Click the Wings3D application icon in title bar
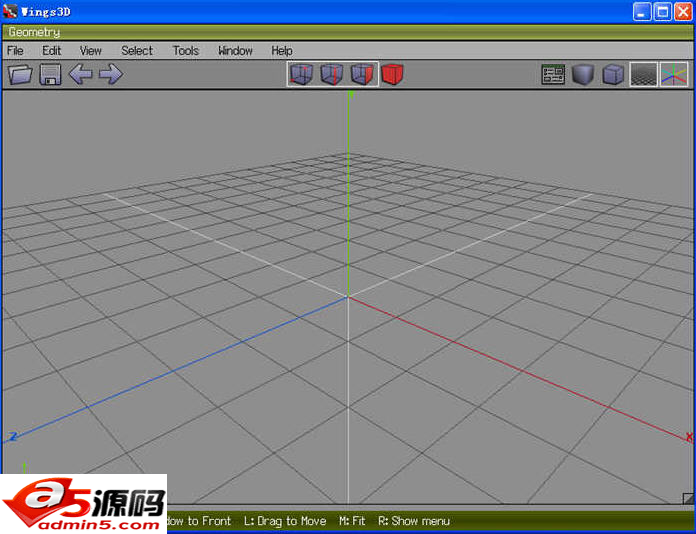This screenshot has height=534, width=696. 10,11
